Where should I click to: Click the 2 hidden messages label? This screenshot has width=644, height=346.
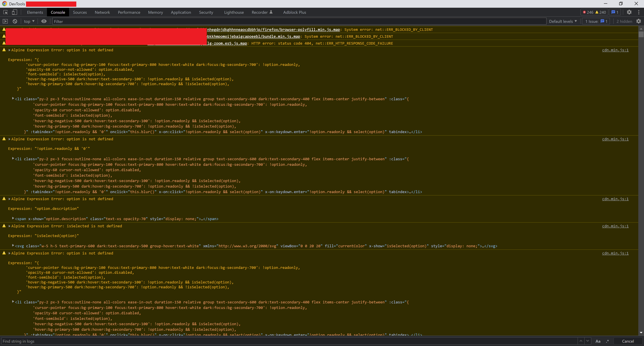624,21
